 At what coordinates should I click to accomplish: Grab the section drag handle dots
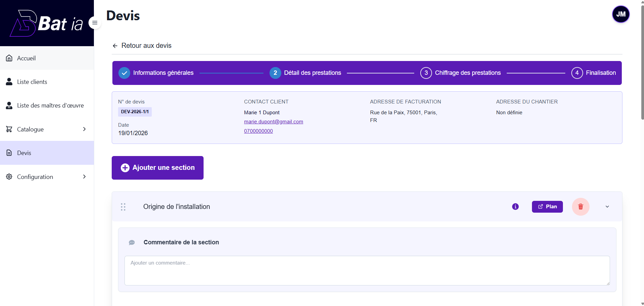coord(123,207)
